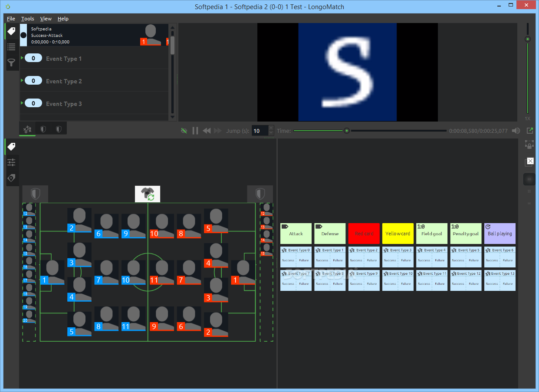Expand the Event Type 2 row
Viewport: 539px width, 392px height.
click(22, 80)
